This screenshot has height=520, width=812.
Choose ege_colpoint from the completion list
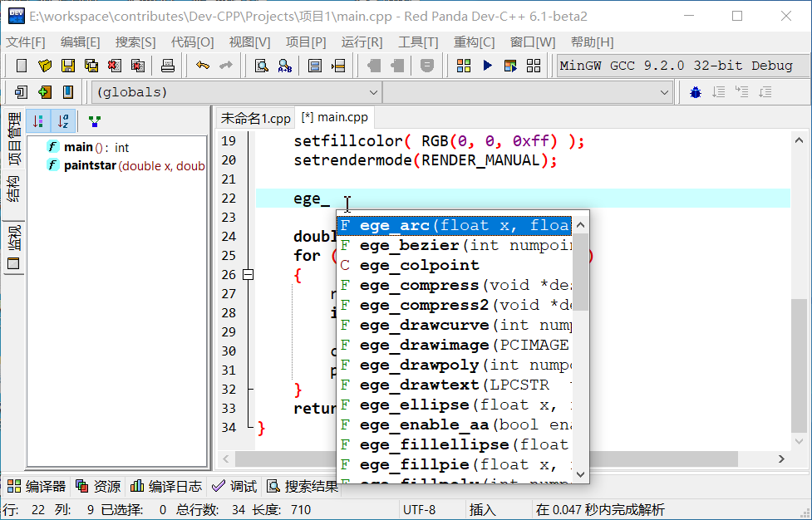(x=455, y=266)
